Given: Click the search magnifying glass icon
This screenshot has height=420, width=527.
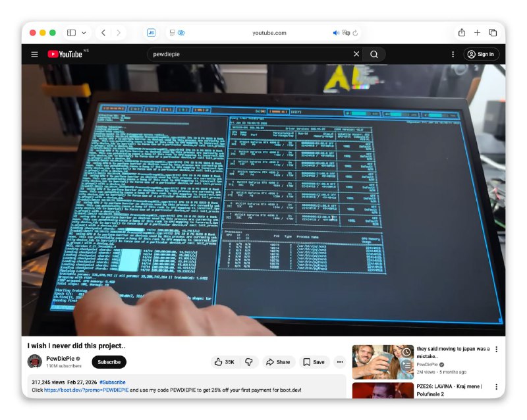Looking at the screenshot, I should [374, 54].
